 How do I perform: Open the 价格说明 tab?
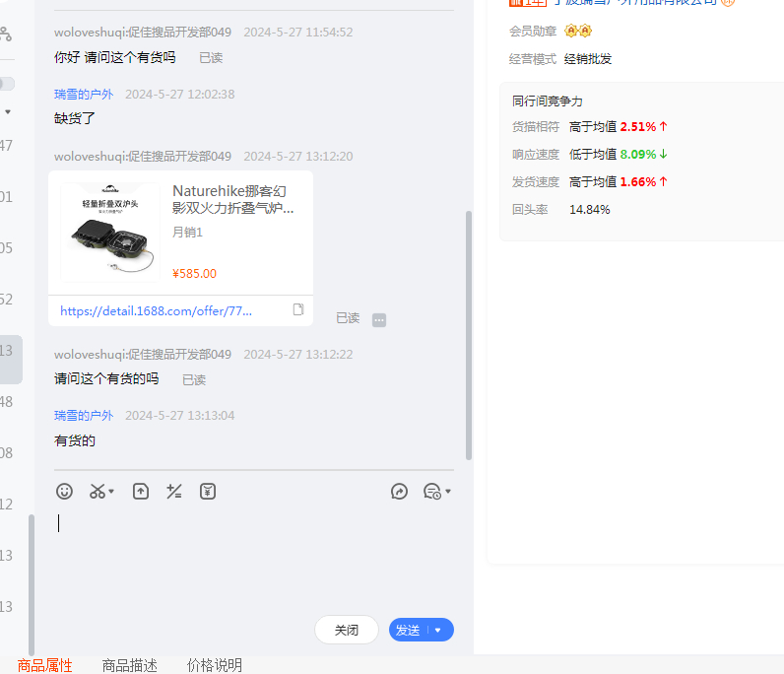[x=215, y=665]
